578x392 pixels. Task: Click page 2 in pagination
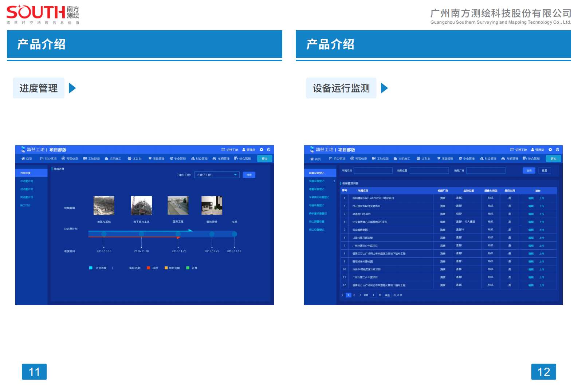[x=354, y=295]
